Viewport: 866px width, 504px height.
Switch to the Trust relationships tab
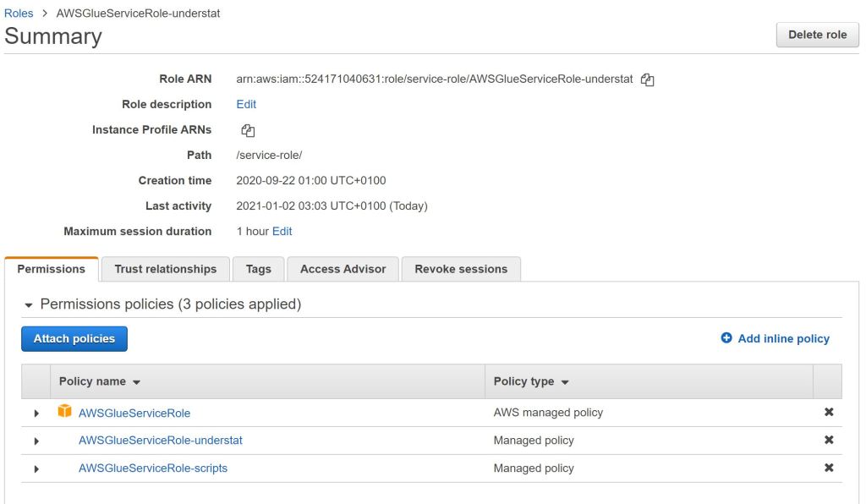166,269
